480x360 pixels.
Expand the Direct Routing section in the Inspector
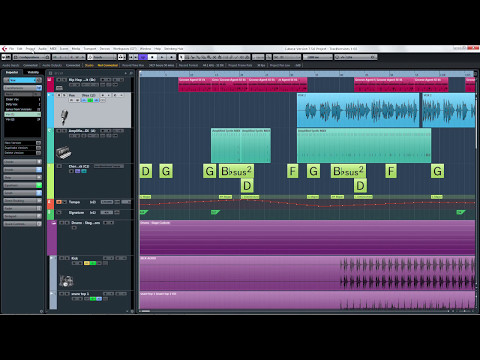click(x=22, y=201)
